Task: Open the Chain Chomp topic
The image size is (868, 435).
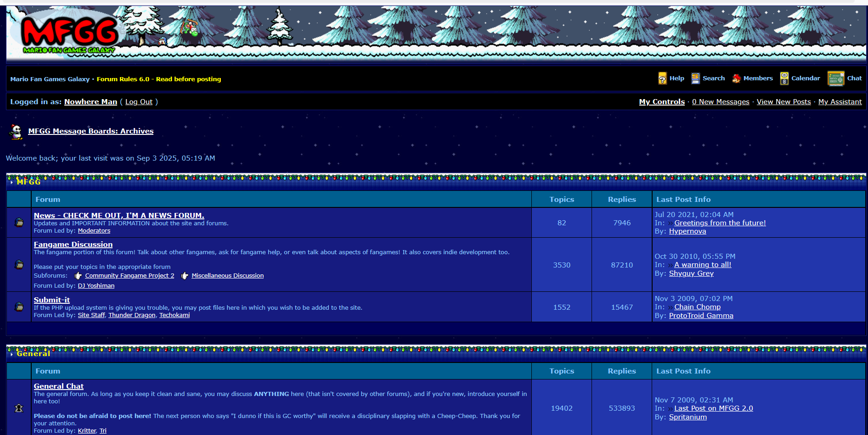Action: pyautogui.click(x=698, y=307)
